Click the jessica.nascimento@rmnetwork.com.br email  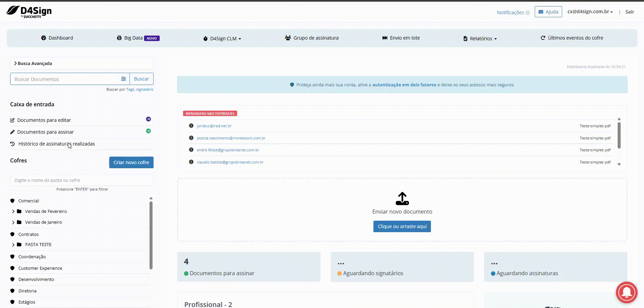[x=231, y=138]
